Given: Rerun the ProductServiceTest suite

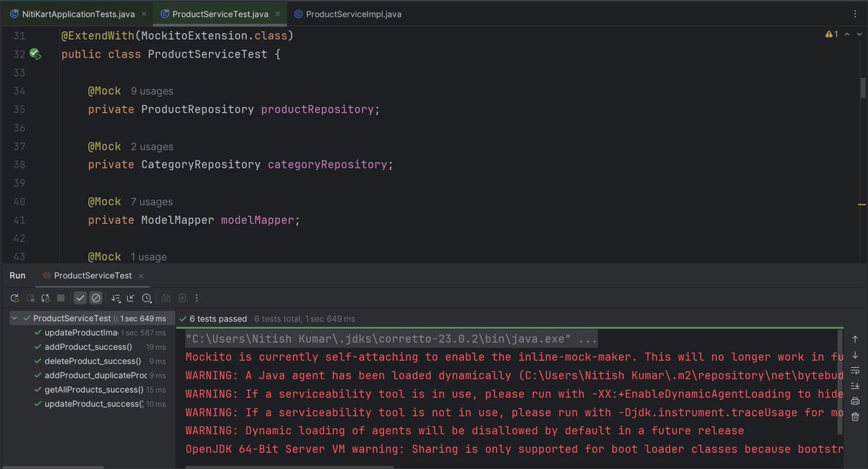Looking at the screenshot, I should pyautogui.click(x=14, y=298).
